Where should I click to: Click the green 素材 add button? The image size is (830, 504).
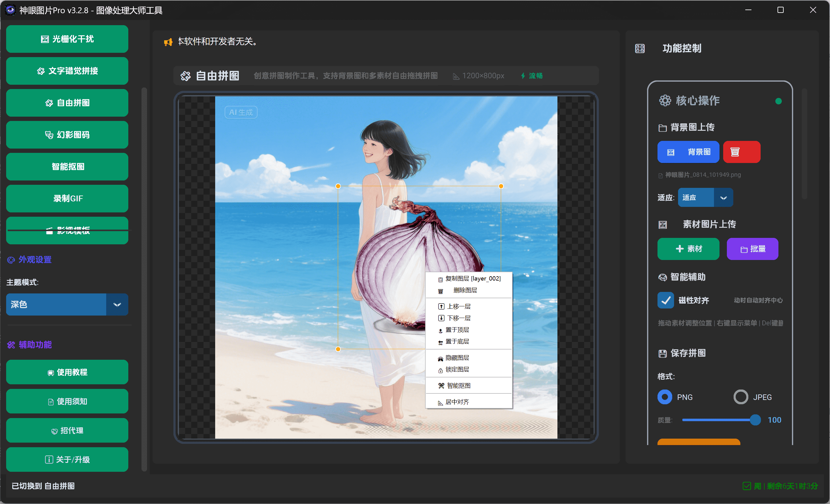coord(688,249)
